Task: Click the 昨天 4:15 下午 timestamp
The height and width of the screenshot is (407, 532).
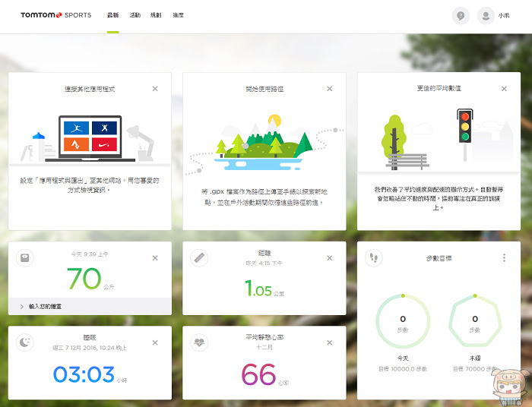Action: click(x=264, y=263)
